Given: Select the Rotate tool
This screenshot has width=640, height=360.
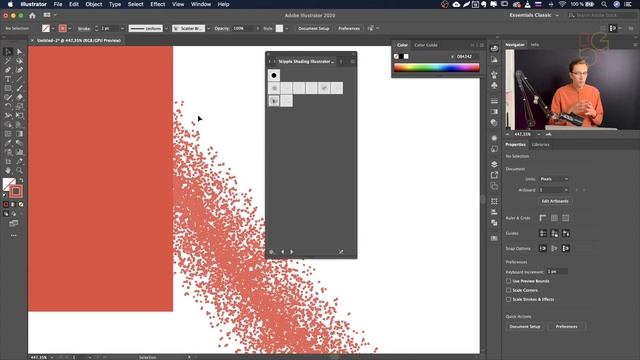Looking at the screenshot, I should [8, 106].
